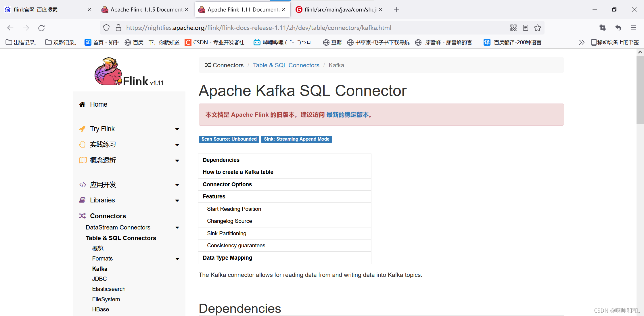The height and width of the screenshot is (316, 644).
Task: Click the browser reload page icon
Action: click(41, 28)
